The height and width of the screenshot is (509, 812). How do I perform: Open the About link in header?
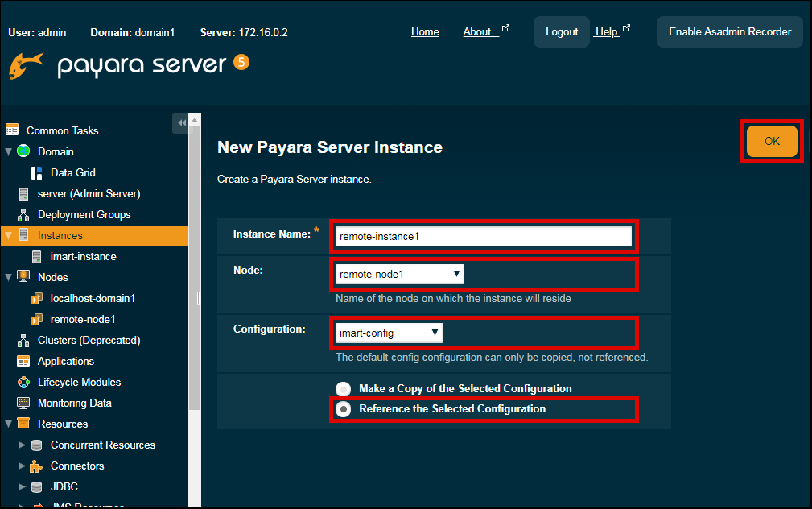pos(481,32)
